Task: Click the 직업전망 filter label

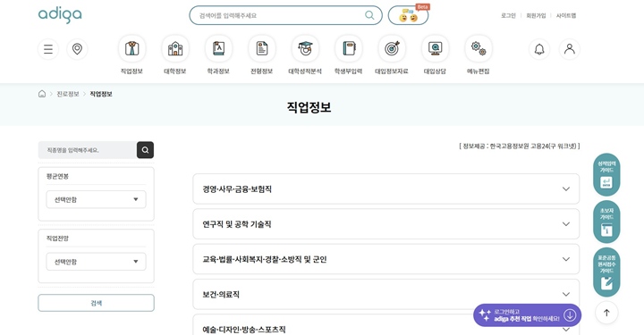Action: [57, 239]
